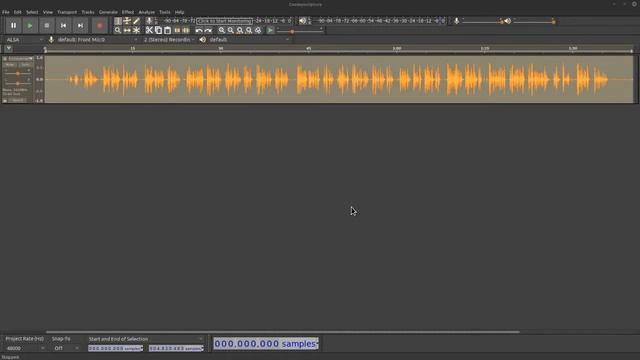Select the Time Shift tool

127,30
